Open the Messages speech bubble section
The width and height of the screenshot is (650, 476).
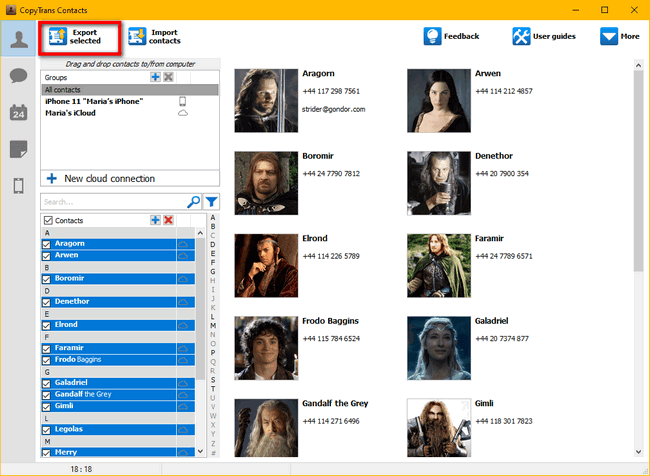tap(19, 76)
